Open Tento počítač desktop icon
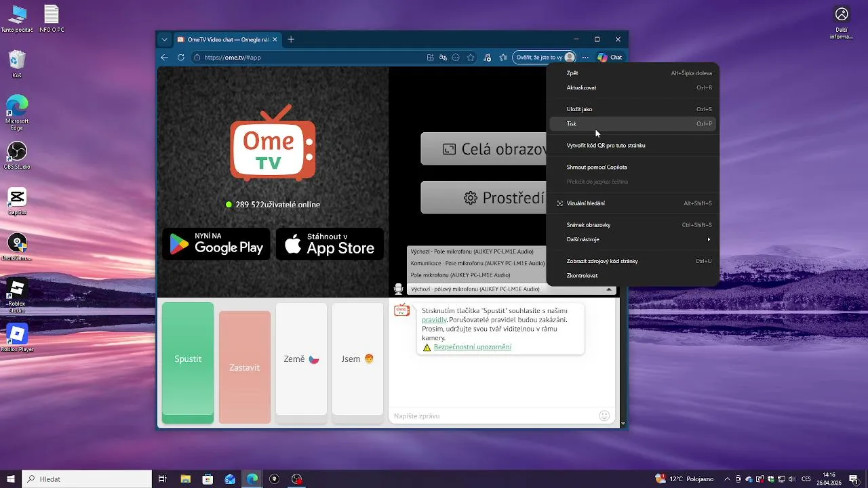Image resolution: width=868 pixels, height=488 pixels. click(x=17, y=18)
